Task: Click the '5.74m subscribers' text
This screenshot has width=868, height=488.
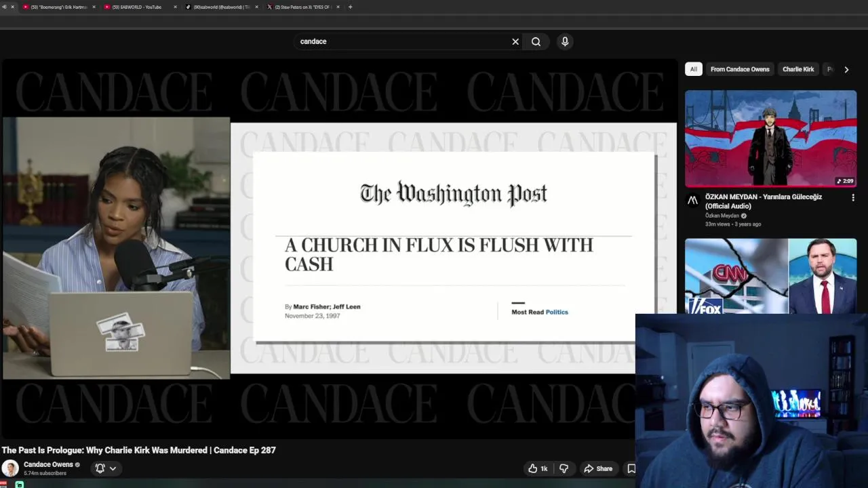Action: (x=45, y=473)
